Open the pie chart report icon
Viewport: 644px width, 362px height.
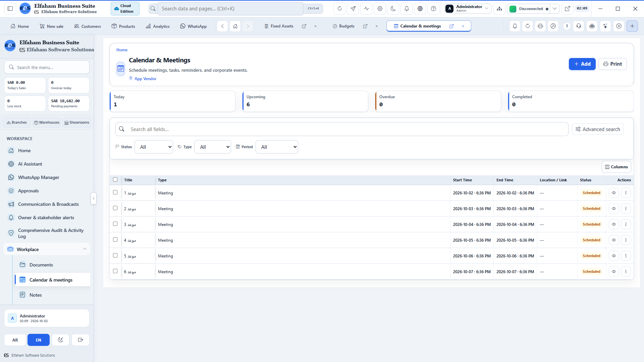coord(553,26)
